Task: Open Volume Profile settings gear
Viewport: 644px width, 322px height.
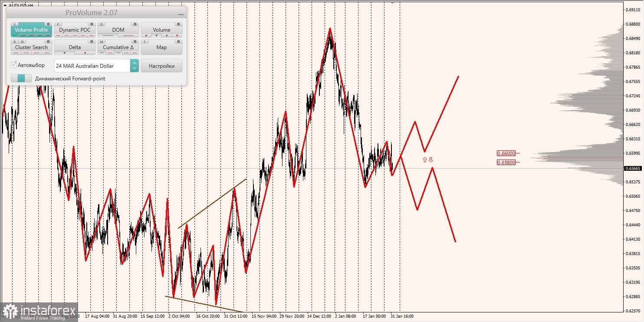Action: click(48, 24)
